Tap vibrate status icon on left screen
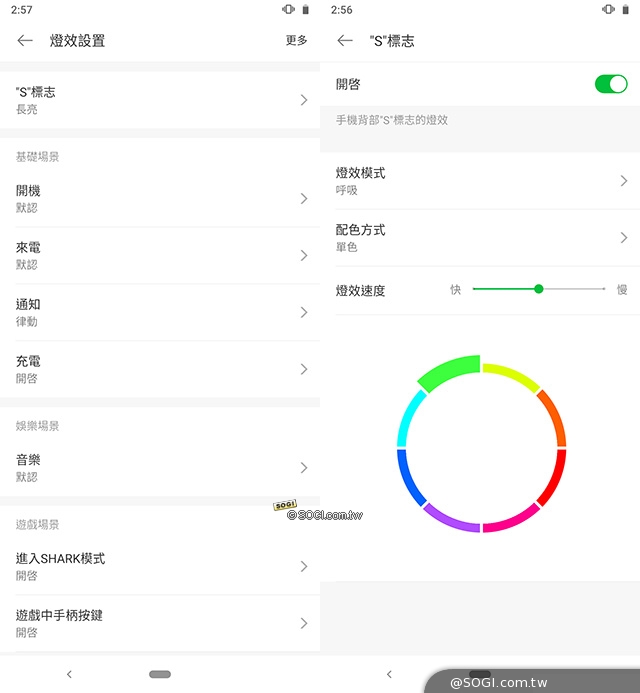 click(x=289, y=9)
